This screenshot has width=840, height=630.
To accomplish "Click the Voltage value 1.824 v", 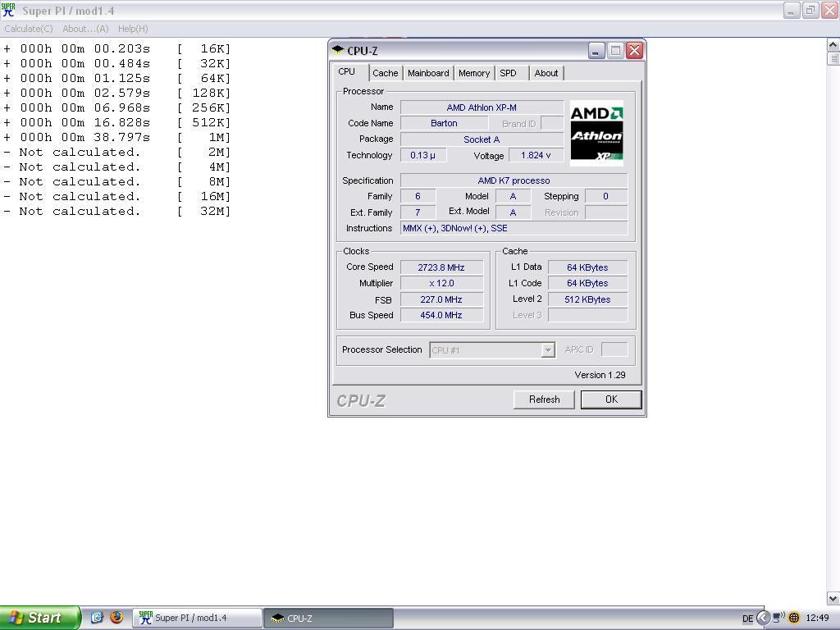I will click(x=535, y=155).
